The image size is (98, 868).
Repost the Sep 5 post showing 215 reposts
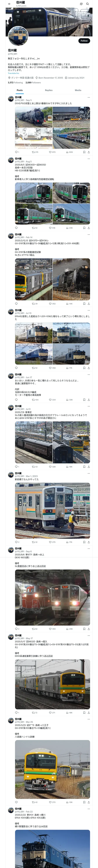[35, 152]
